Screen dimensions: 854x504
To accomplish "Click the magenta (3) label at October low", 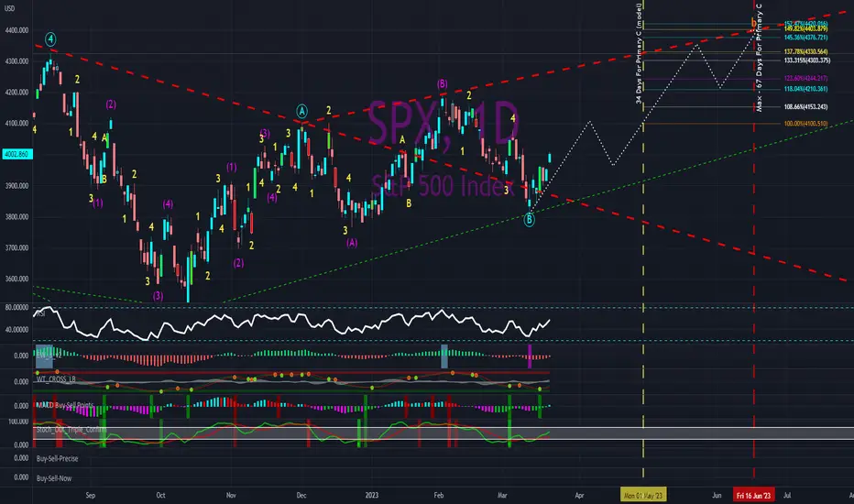I will point(158,296).
